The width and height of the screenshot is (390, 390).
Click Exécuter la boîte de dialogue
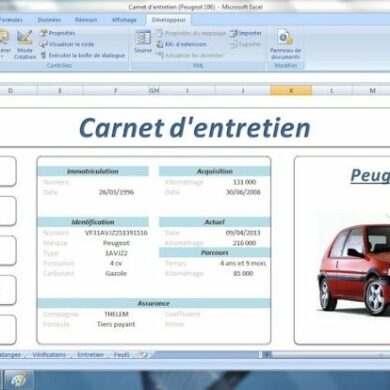point(82,55)
